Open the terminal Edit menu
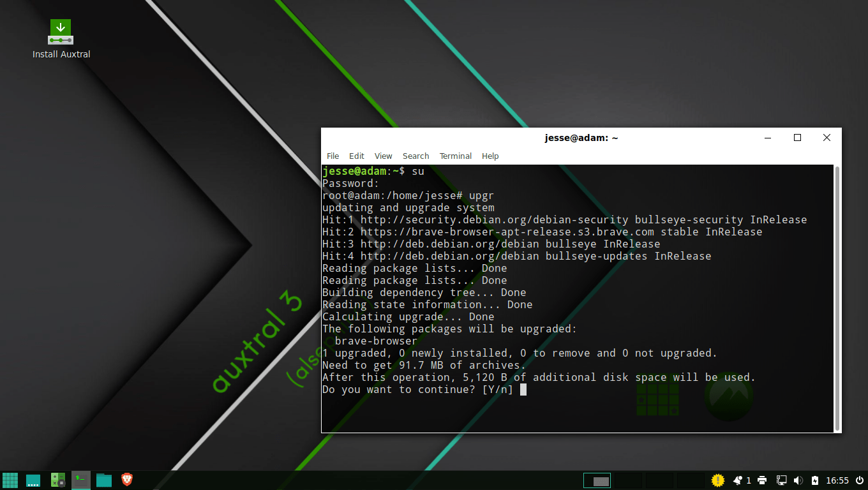Image resolution: width=868 pixels, height=490 pixels. (357, 156)
